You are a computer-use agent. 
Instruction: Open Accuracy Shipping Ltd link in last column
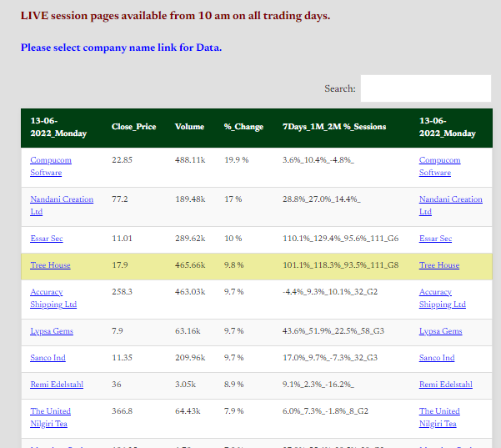tap(442, 298)
